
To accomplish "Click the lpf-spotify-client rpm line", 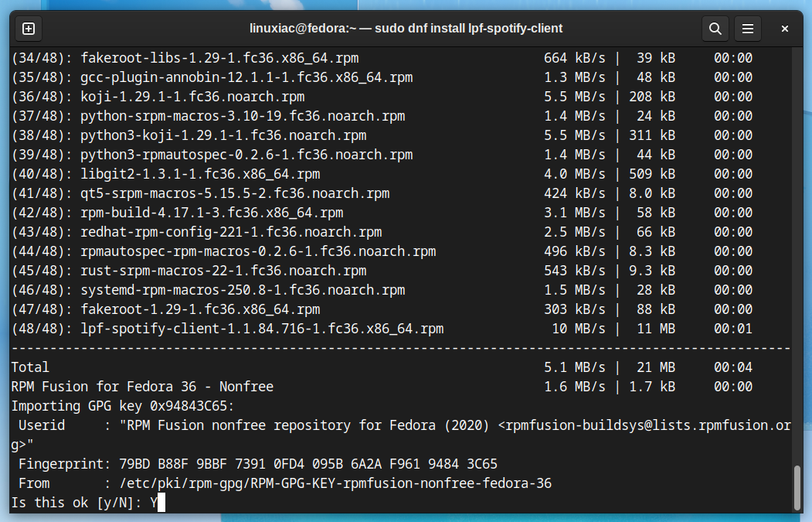I will [x=382, y=329].
